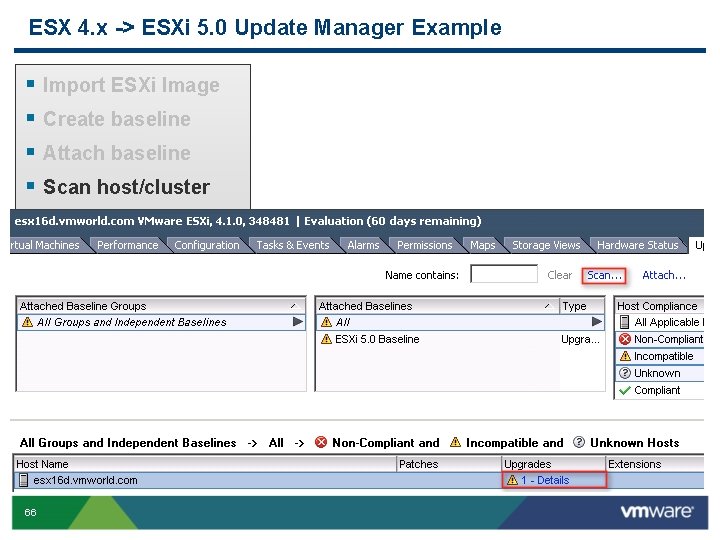Select the Hardware Status tab
Image resolution: width=720 pixels, height=540 pixels.
637,245
